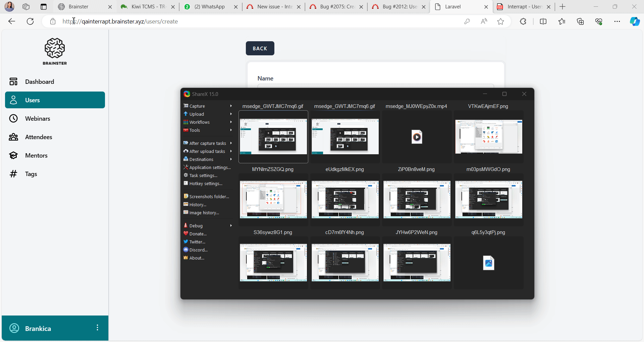Add page to favorites star icon
The height and width of the screenshot is (342, 644).
pyautogui.click(x=501, y=21)
